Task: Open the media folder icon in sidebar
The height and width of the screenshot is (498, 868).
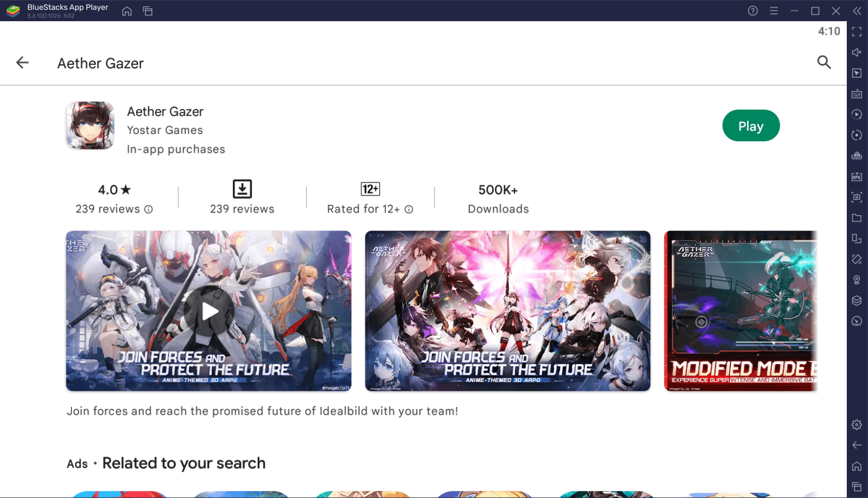Action: point(857,218)
